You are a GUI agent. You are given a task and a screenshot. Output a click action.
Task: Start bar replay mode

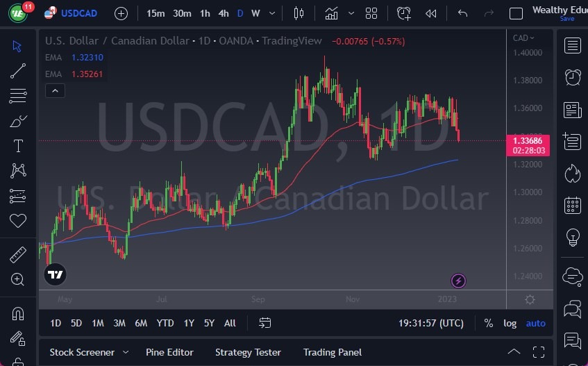431,14
